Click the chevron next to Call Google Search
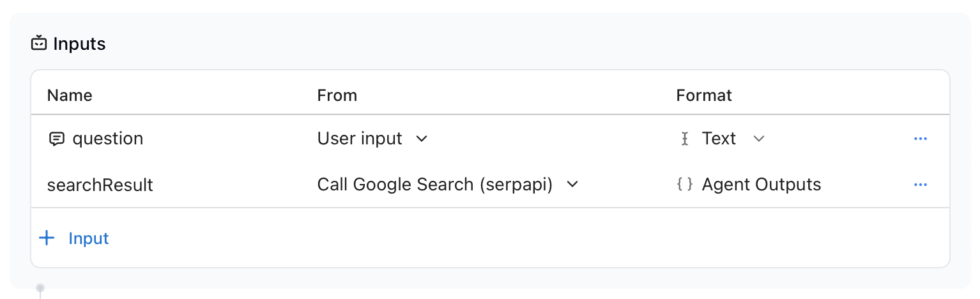 pos(572,185)
